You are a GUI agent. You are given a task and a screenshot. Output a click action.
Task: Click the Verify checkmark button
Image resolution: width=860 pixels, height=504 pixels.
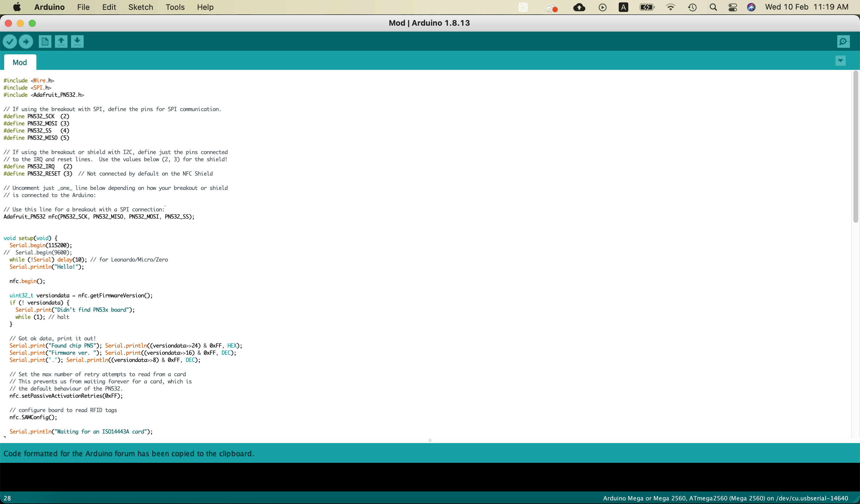pyautogui.click(x=10, y=42)
